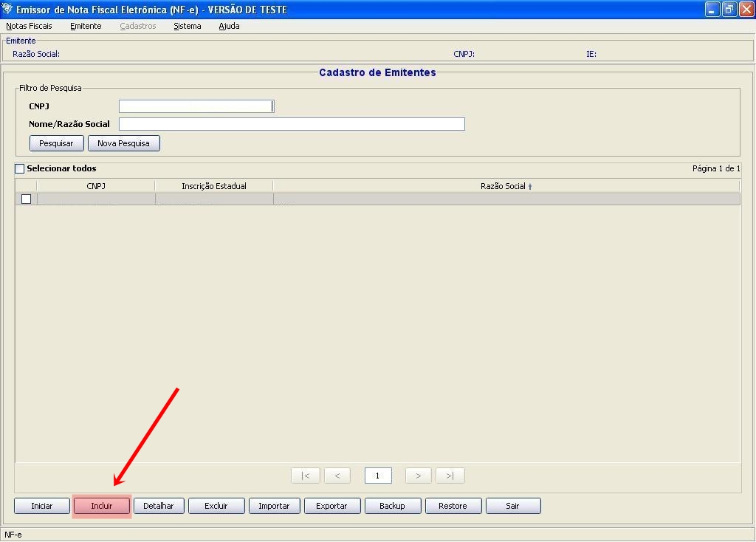This screenshot has height=542, width=756.
Task: Expand the Sistema menu
Action: 187,26
